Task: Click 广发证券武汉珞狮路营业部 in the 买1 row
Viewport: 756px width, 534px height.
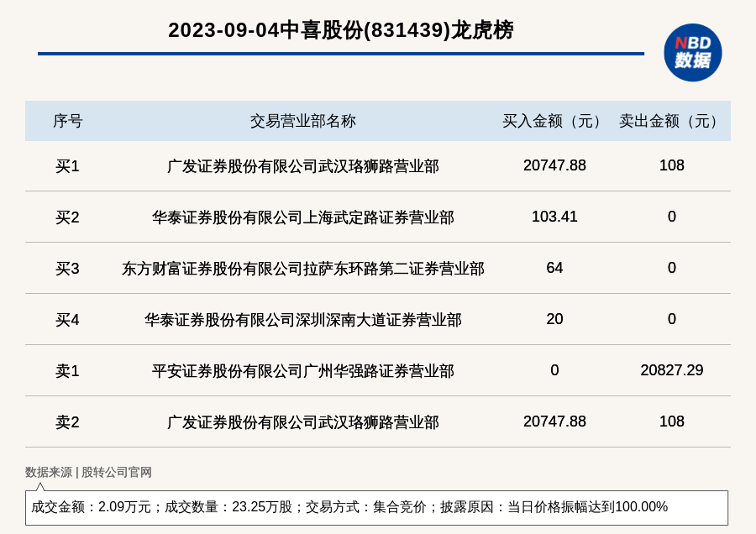Action: pos(302,166)
